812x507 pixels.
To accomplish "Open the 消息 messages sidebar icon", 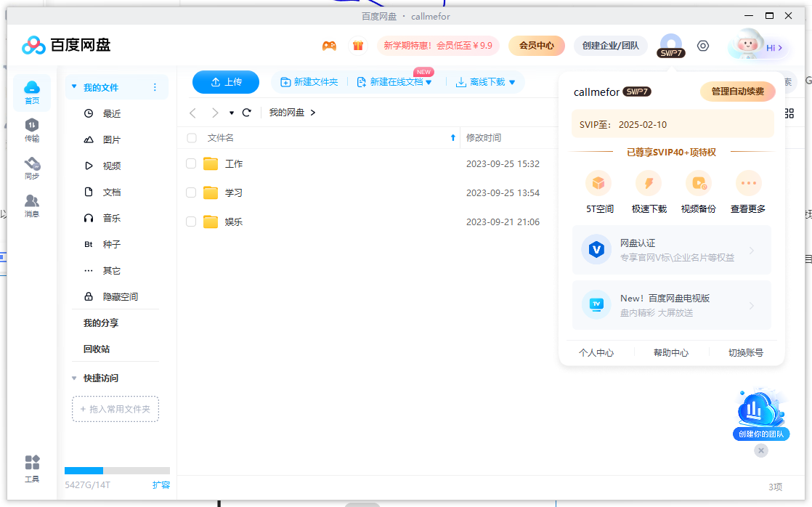I will (x=31, y=206).
